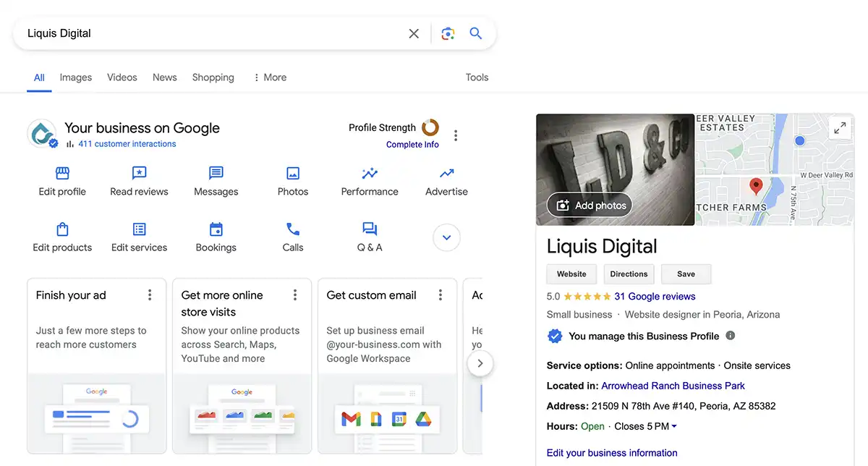Click the Save button
The width and height of the screenshot is (868, 466).
(686, 274)
